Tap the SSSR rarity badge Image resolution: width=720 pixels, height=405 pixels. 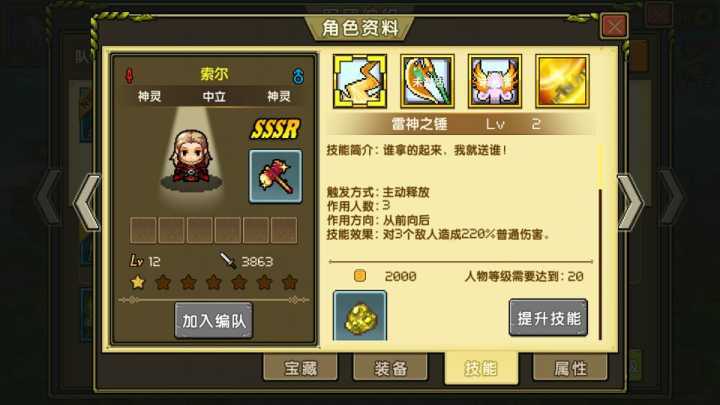pos(275,129)
